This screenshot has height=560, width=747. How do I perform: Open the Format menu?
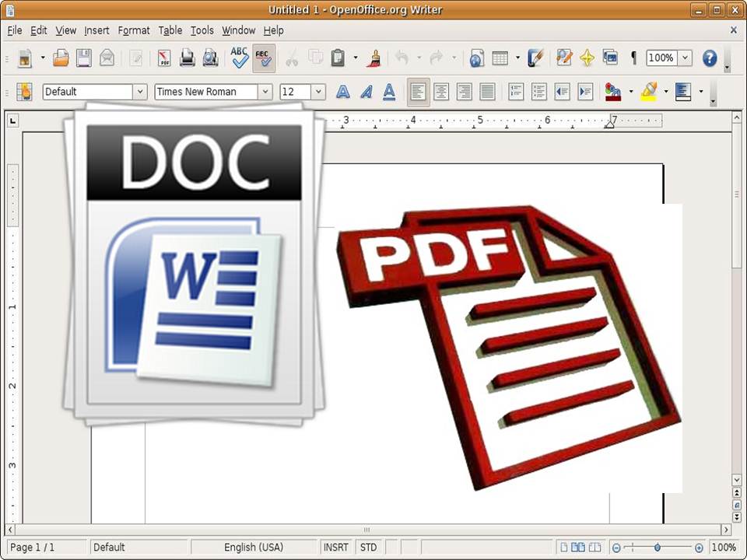point(134,30)
